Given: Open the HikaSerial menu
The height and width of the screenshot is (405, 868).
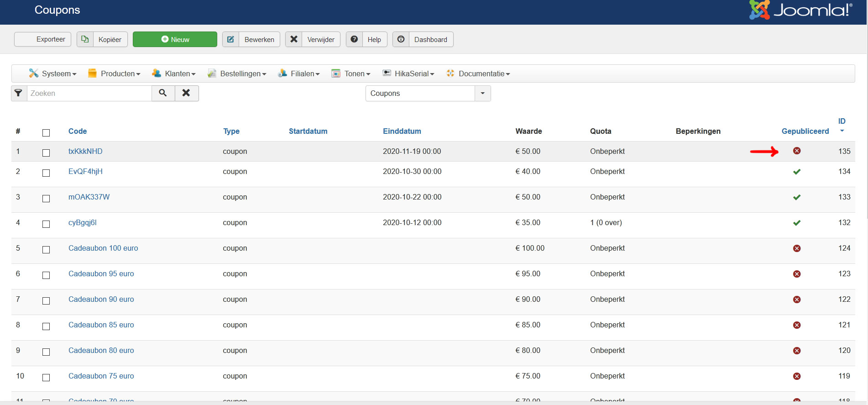Looking at the screenshot, I should coord(408,74).
